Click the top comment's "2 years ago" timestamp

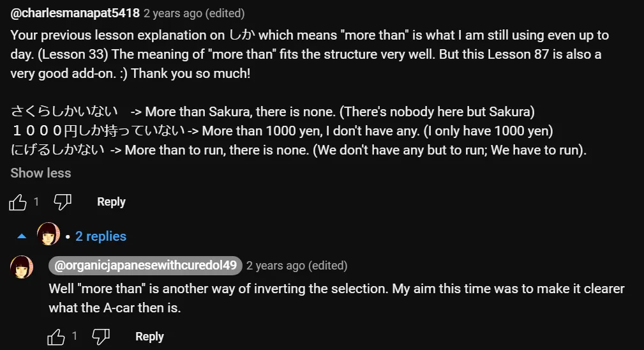(172, 13)
